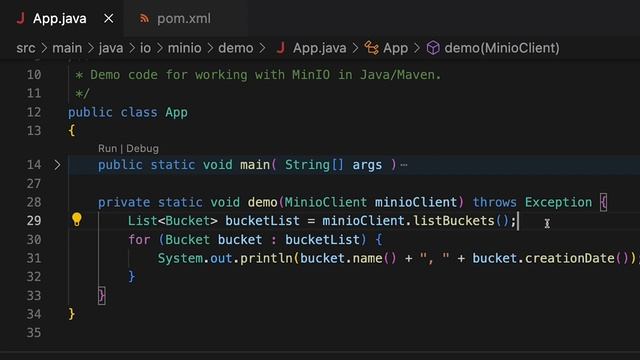640x360 pixels.
Task: Click the bucketList variable on line 29
Action: [262, 221]
